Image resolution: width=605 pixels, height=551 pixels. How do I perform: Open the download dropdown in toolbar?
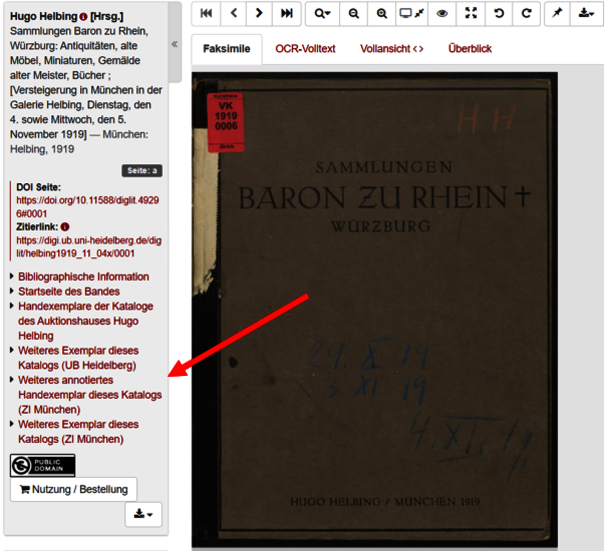pyautogui.click(x=586, y=14)
